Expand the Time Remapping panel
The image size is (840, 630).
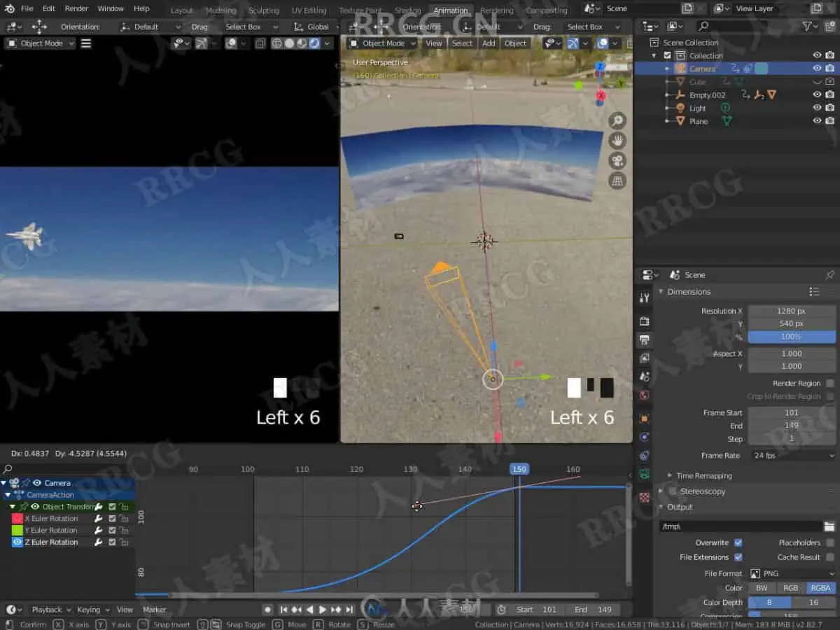coord(703,475)
